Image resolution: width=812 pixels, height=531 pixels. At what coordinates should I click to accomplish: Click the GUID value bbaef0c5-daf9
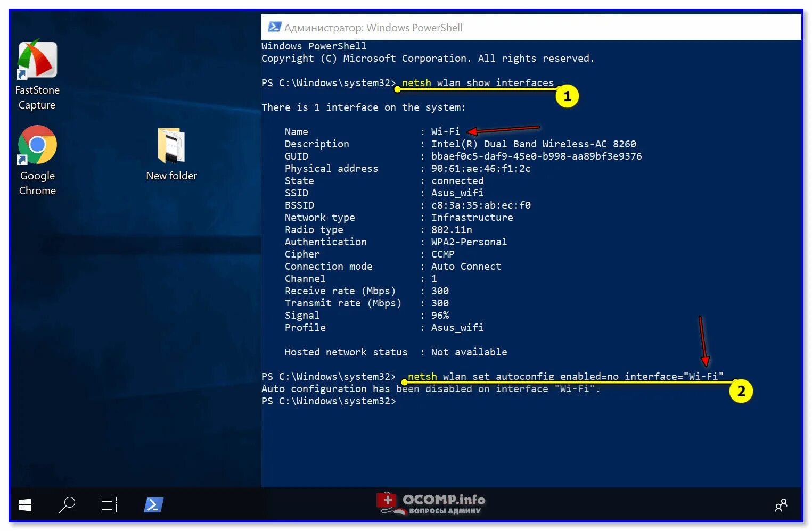(x=536, y=156)
